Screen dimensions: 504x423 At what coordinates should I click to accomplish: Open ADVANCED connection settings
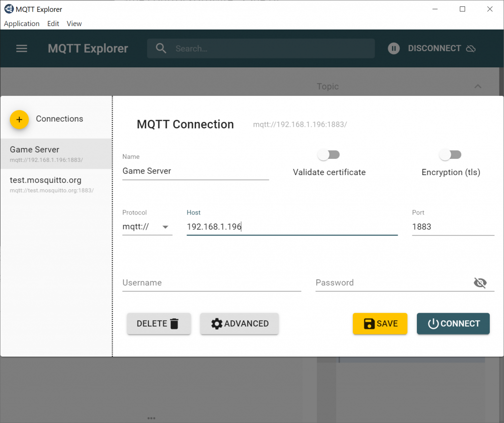[x=240, y=324]
